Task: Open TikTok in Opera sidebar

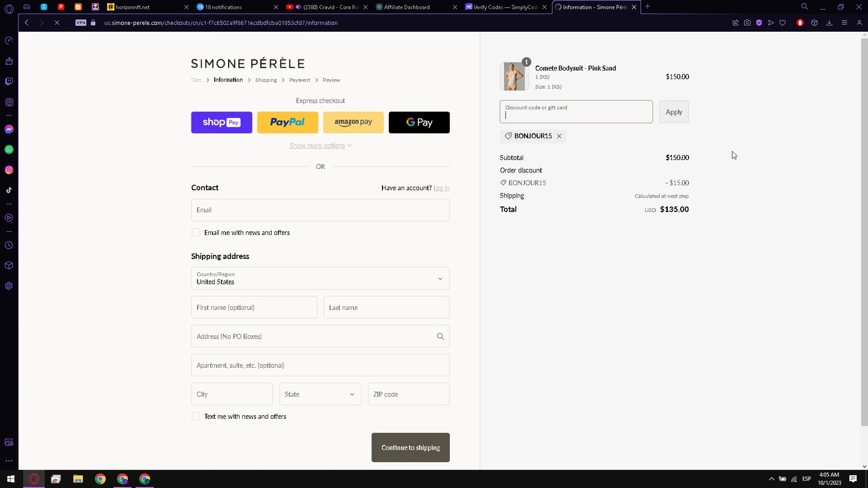Action: (x=9, y=190)
